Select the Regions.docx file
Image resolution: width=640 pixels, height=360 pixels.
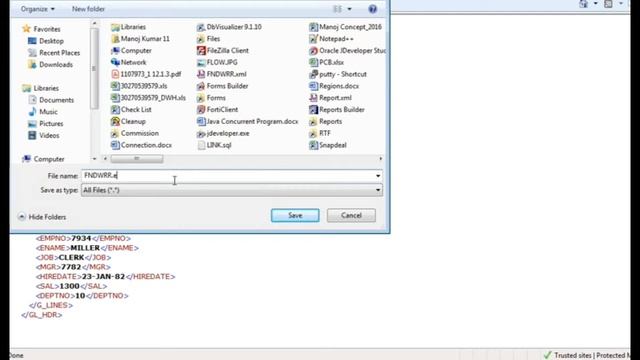[334, 86]
